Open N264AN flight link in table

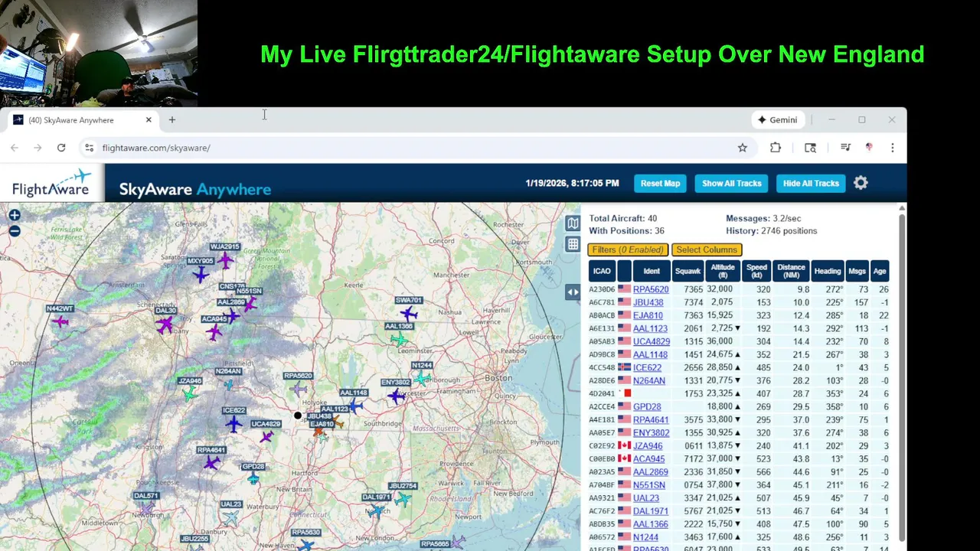coord(649,380)
